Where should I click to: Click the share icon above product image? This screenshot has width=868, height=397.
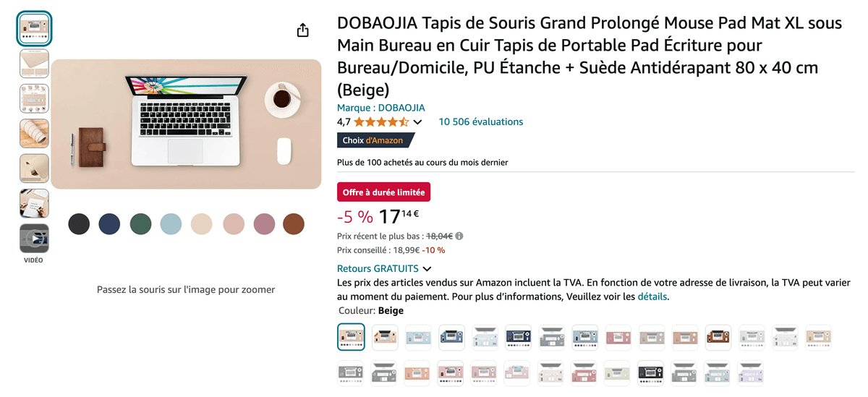(302, 30)
